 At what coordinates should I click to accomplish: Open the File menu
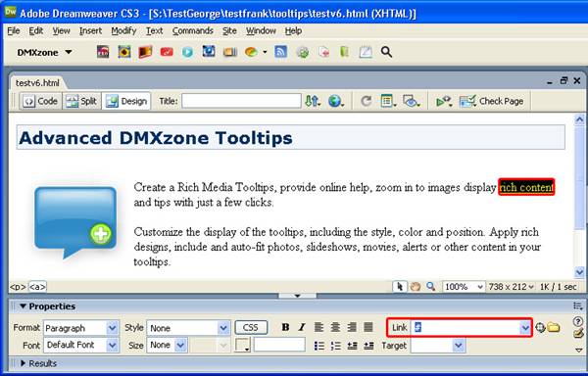14,30
